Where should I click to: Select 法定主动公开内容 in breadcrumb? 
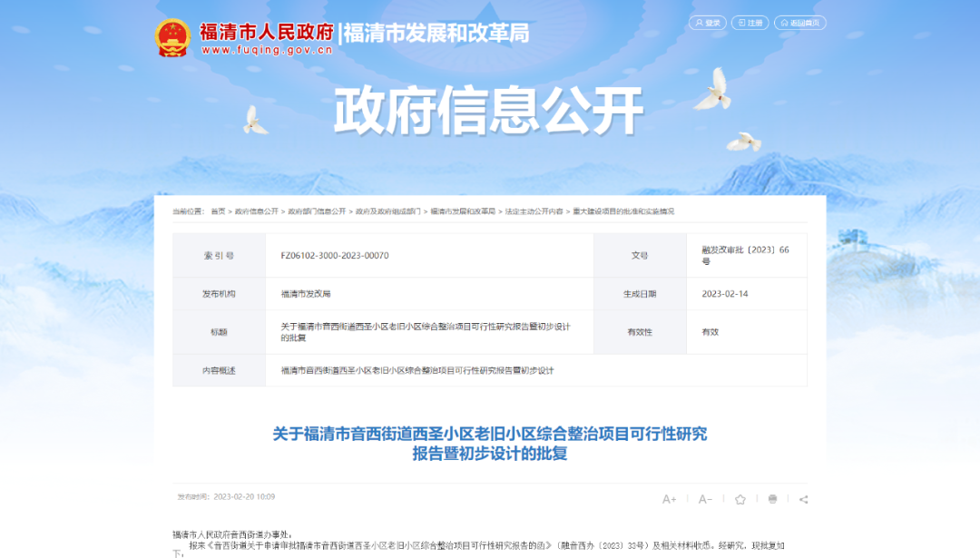pos(534,211)
